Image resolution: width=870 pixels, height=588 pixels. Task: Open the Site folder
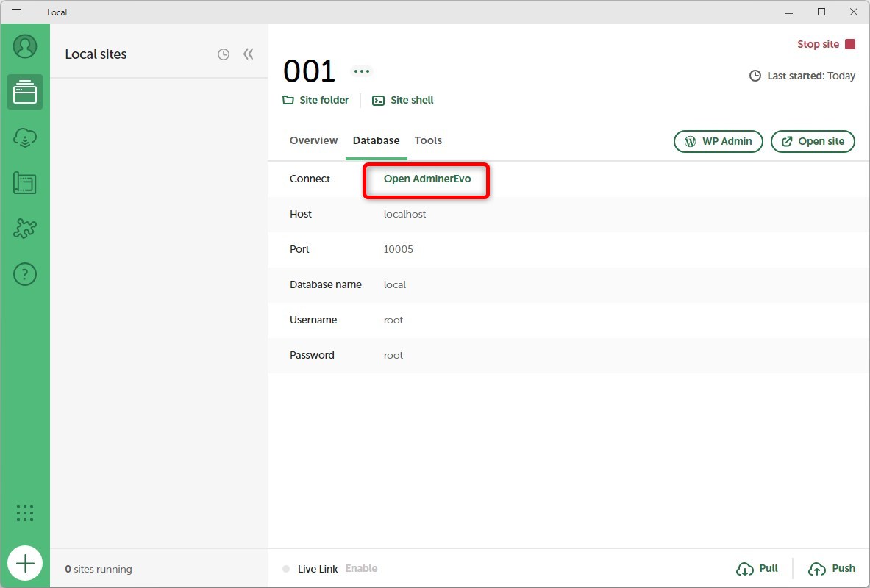[315, 101]
